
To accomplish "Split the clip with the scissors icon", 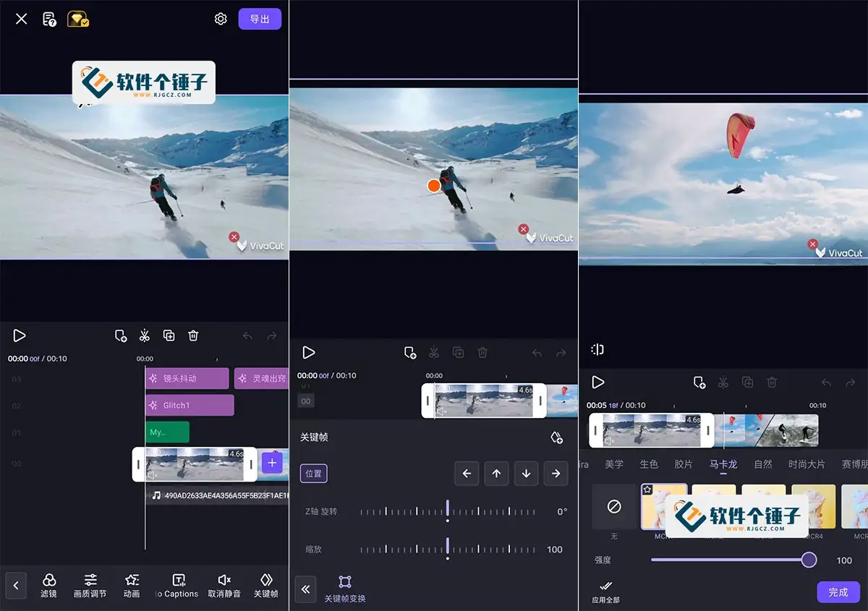I will click(x=144, y=335).
